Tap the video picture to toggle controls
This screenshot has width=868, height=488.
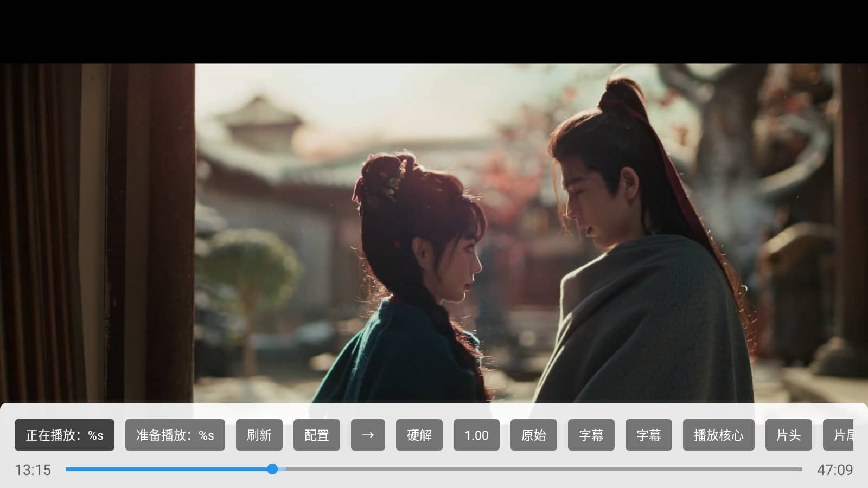point(434,233)
